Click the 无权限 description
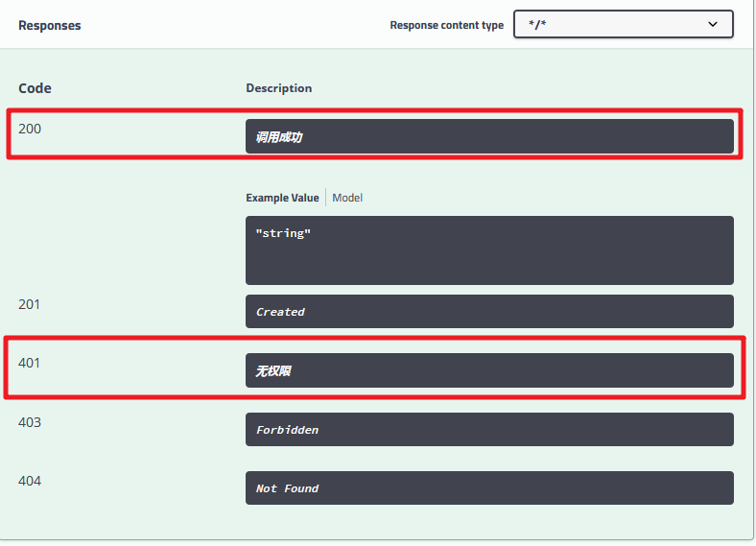756x546 pixels. pyautogui.click(x=489, y=370)
